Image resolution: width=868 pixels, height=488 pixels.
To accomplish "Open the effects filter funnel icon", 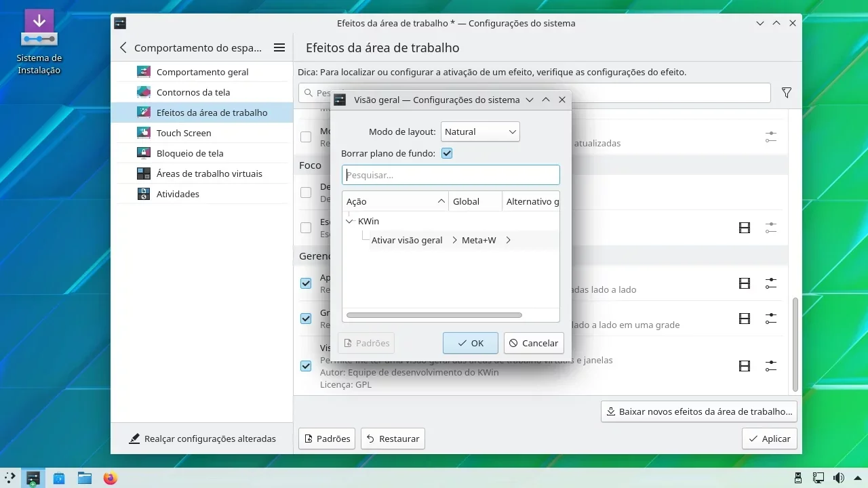I will 787,93.
